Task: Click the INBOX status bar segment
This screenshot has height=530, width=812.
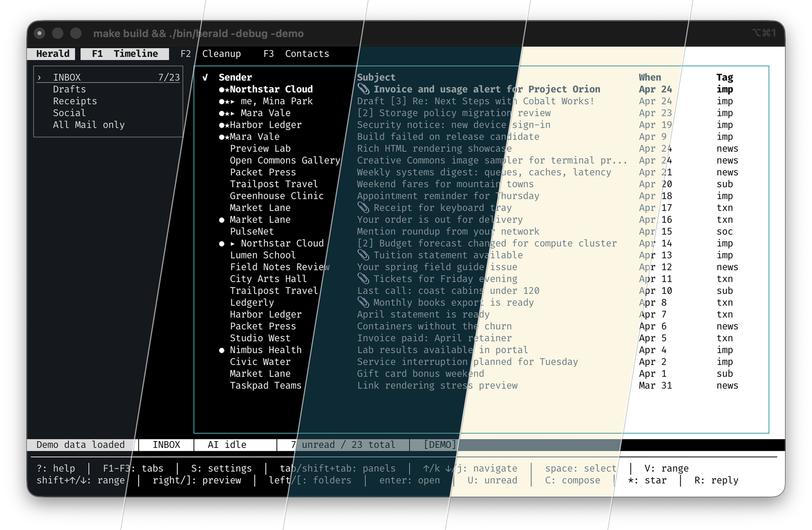Action: click(x=166, y=445)
